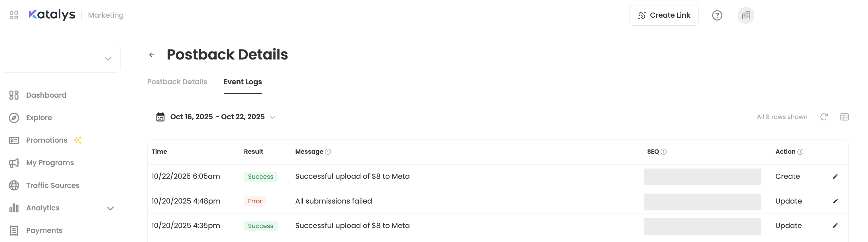Click the Katalys logo
This screenshot has width=868, height=242.
(52, 15)
